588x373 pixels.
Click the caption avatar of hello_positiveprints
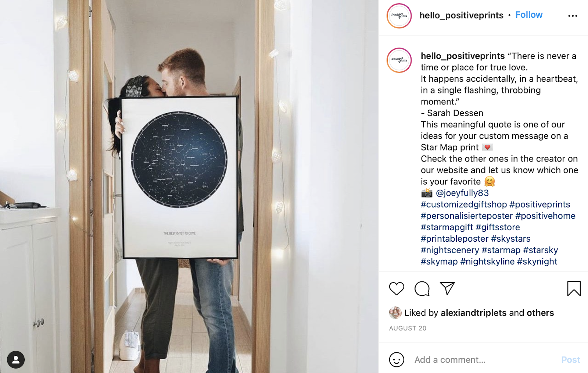399,60
